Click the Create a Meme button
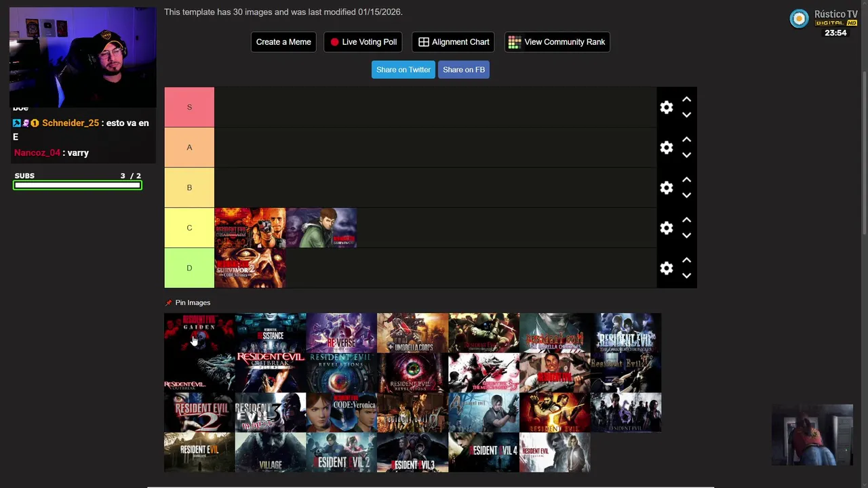Screen dimensions: 868x488 click(283, 42)
